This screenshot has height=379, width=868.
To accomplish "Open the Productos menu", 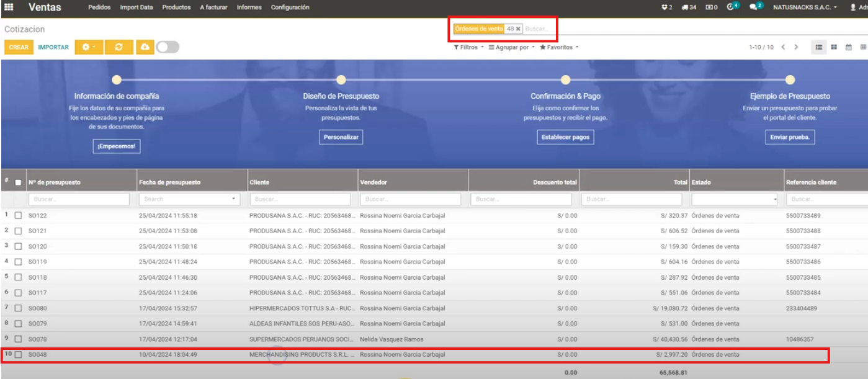I will point(176,7).
